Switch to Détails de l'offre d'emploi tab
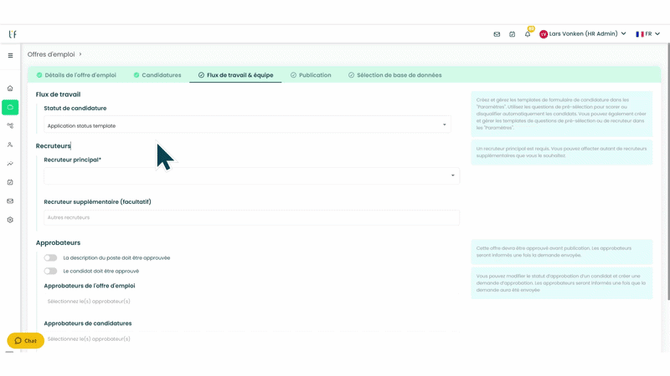 [76, 75]
